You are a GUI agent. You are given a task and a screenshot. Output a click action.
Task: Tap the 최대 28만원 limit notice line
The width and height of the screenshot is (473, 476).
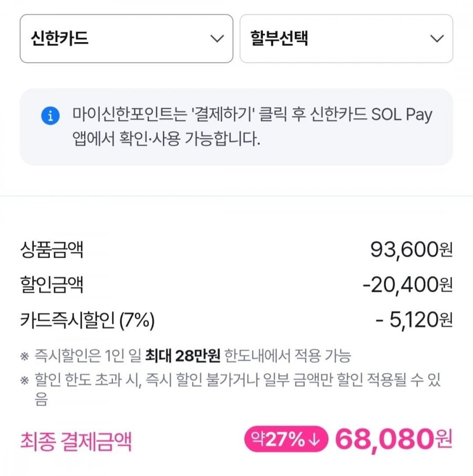tap(192, 356)
